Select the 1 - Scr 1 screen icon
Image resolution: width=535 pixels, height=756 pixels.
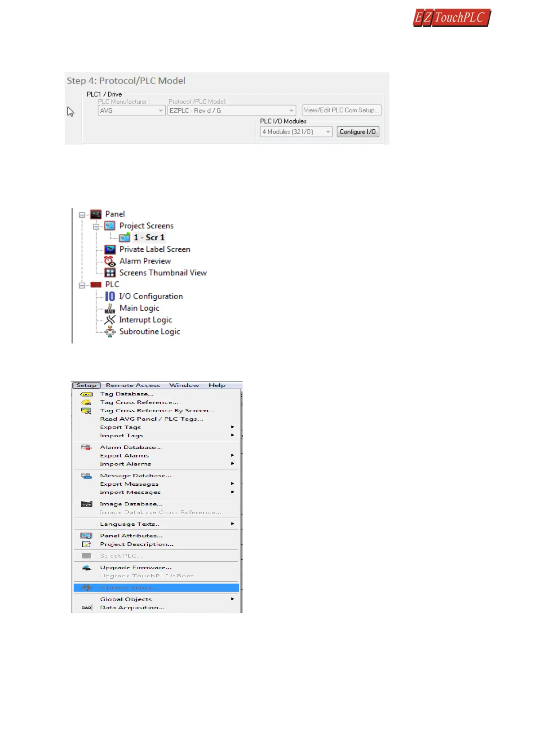click(x=124, y=237)
